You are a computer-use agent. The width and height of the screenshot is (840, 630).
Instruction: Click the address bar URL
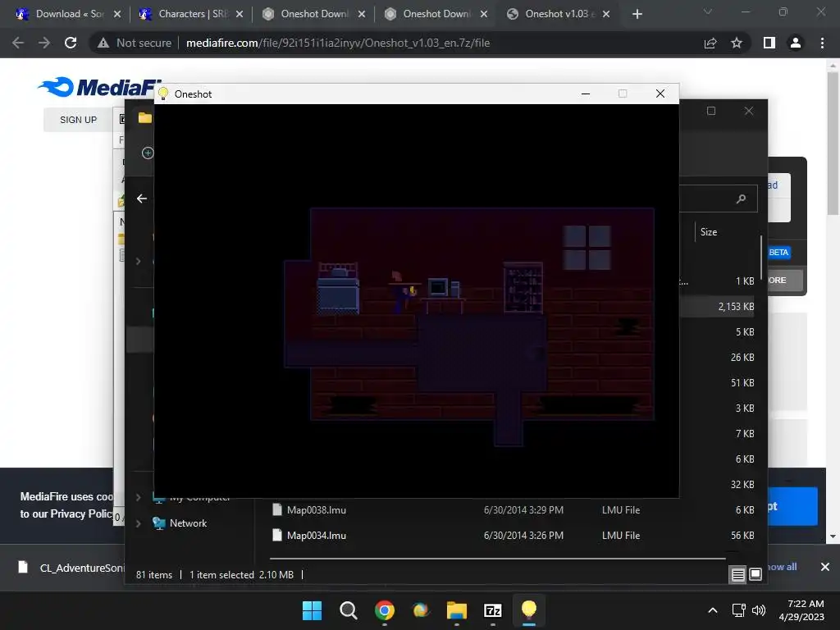pyautogui.click(x=338, y=43)
